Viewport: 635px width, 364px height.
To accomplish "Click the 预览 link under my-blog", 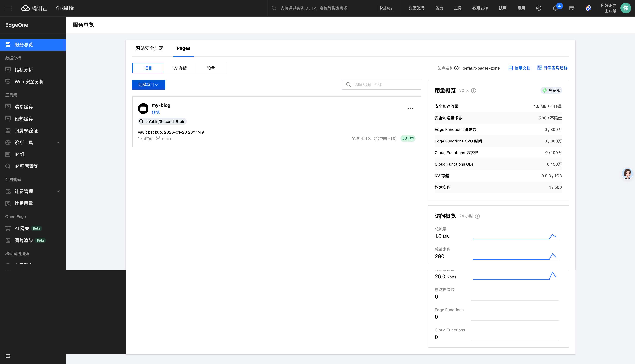I will pos(156,112).
